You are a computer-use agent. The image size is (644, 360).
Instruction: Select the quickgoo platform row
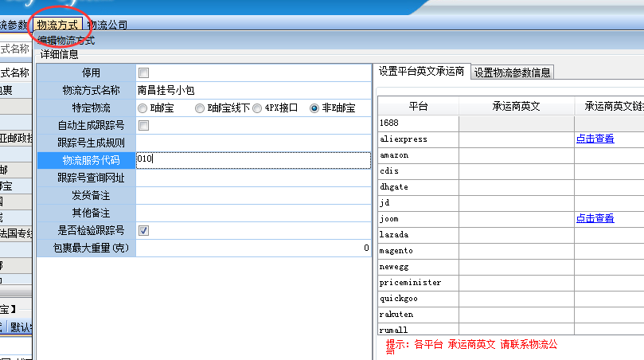pos(418,299)
